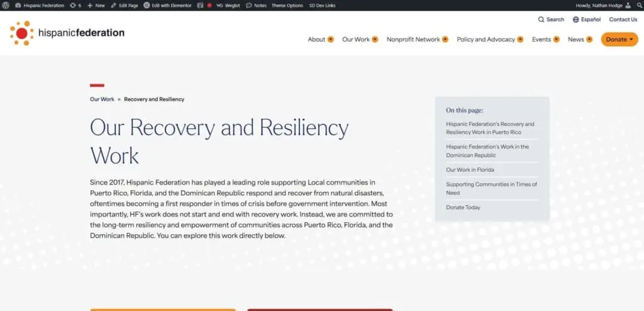Click the globe icon beside Español

click(575, 20)
